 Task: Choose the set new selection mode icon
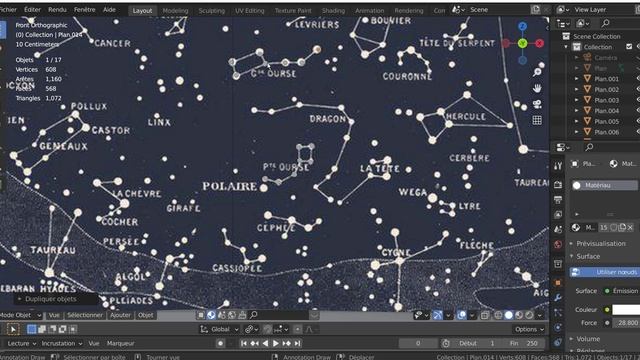pos(31,329)
